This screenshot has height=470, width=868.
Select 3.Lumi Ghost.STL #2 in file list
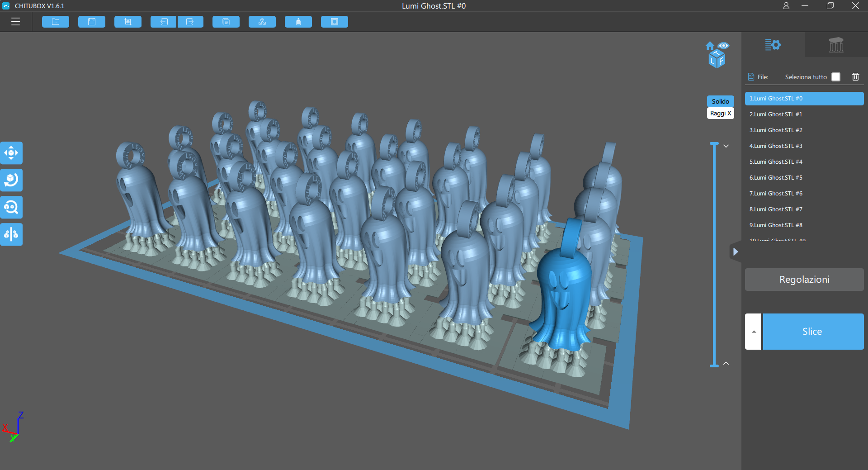tap(804, 130)
